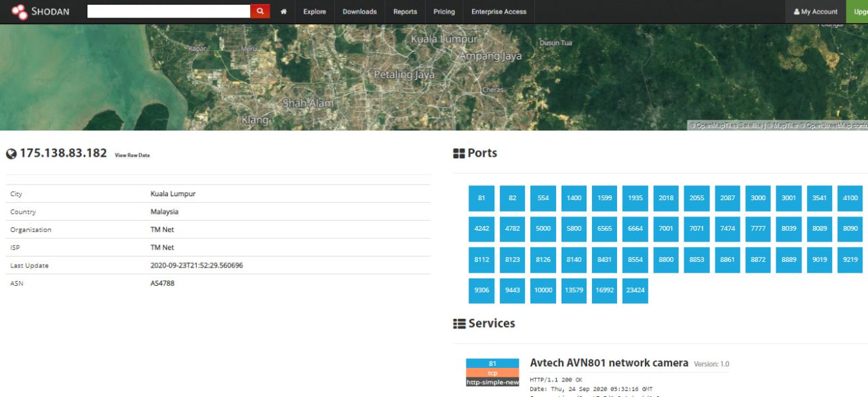The width and height of the screenshot is (868, 397).
Task: Jump to port 8112 service
Action: pyautogui.click(x=481, y=260)
